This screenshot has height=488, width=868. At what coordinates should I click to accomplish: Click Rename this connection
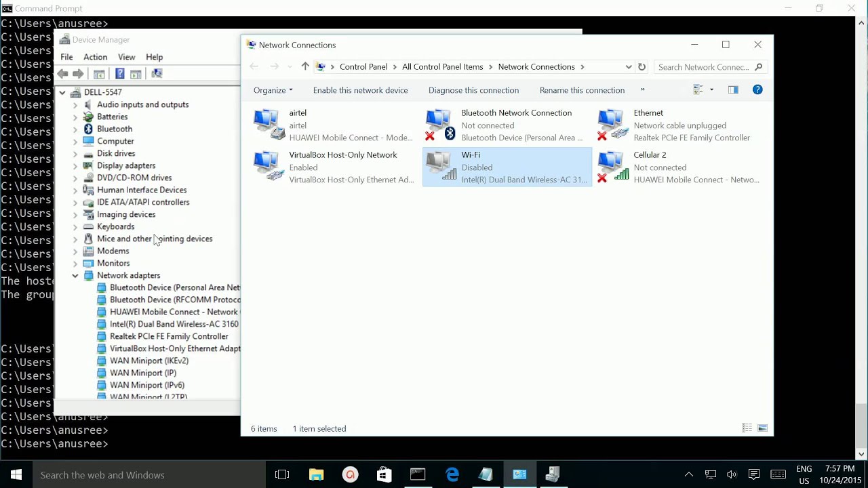click(x=582, y=89)
